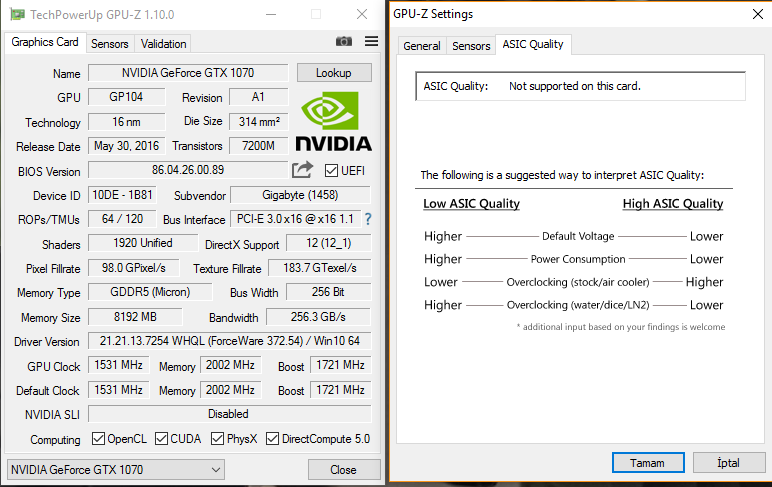Click the Memory Size value 8192 MB
Screen dimensions: 772x487
[135, 317]
